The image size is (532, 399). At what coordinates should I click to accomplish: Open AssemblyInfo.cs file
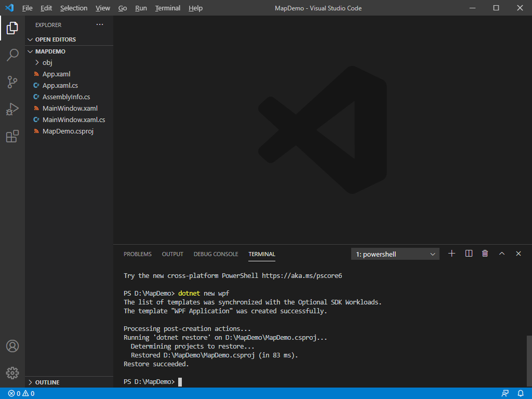[x=69, y=97]
